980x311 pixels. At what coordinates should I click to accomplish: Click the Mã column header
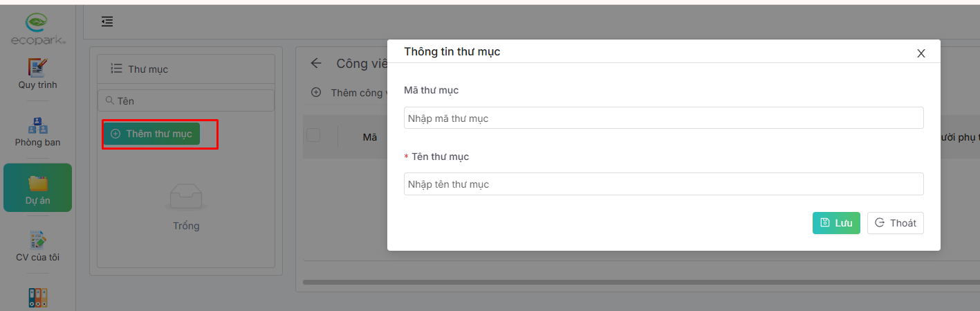[370, 137]
